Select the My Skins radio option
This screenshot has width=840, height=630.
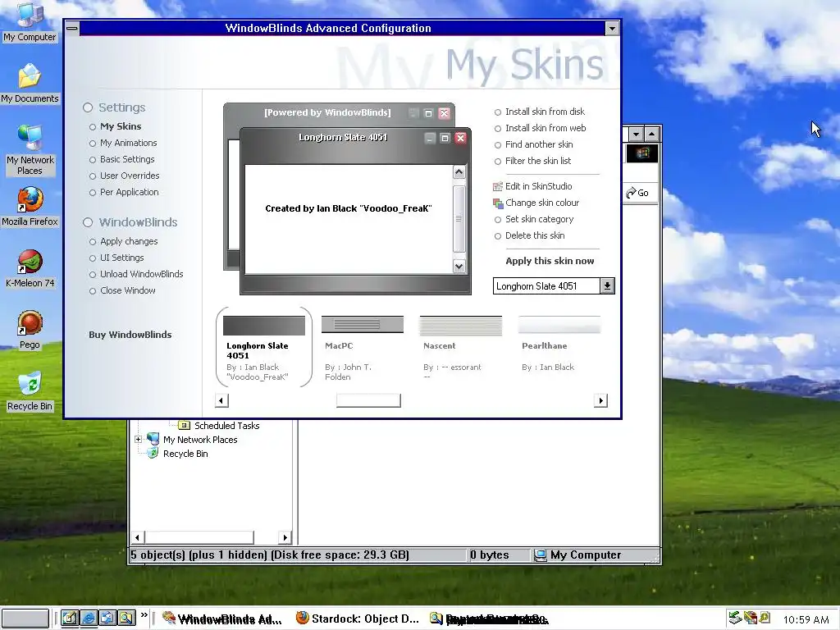pos(92,127)
